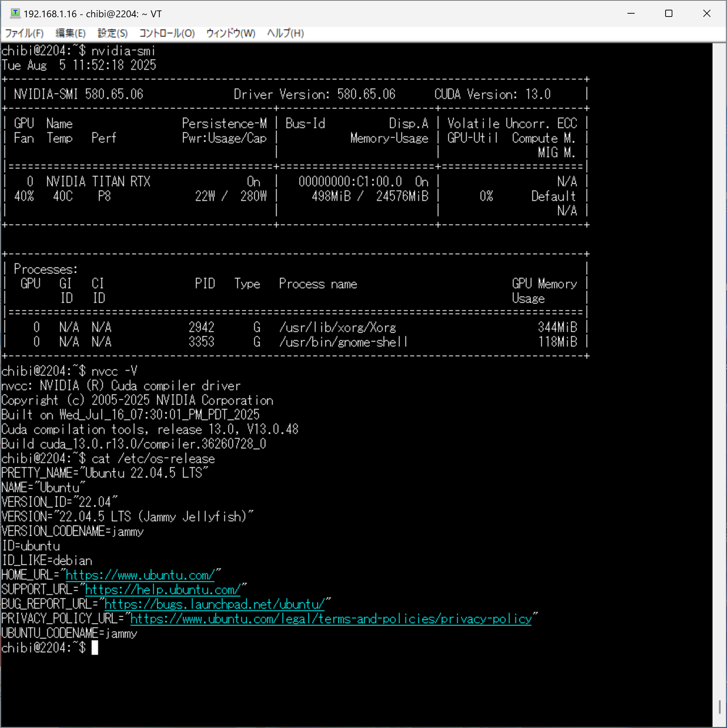Screen dimensions: 727x728
Task: Minimize the Tera Term window
Action: (631, 14)
